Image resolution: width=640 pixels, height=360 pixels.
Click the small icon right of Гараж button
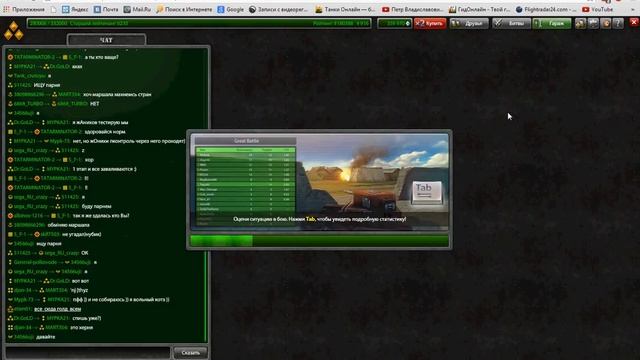(x=580, y=24)
